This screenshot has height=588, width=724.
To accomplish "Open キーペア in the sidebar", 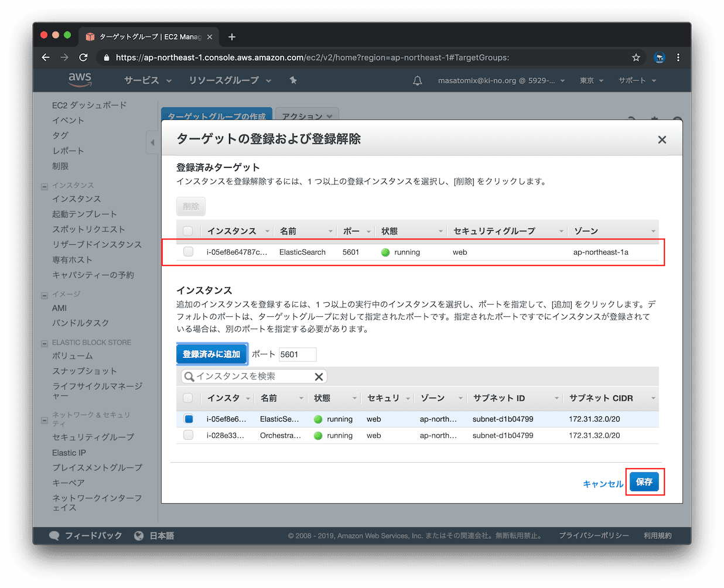I will tap(69, 483).
